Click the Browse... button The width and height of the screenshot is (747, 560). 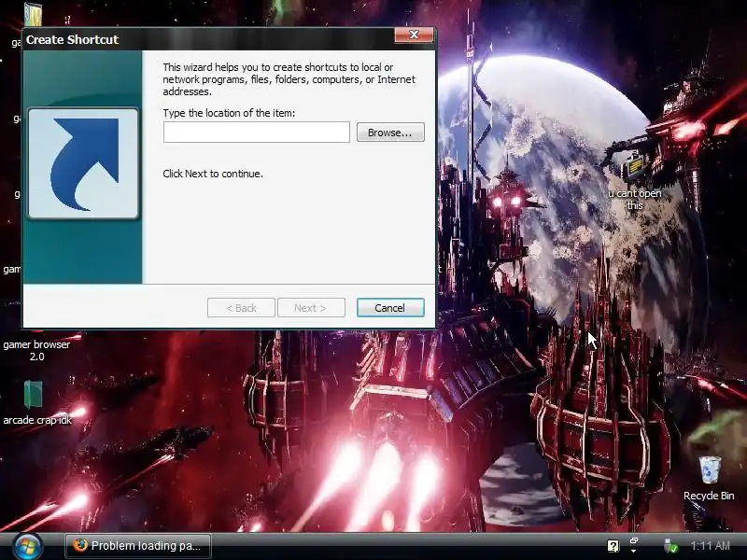390,133
